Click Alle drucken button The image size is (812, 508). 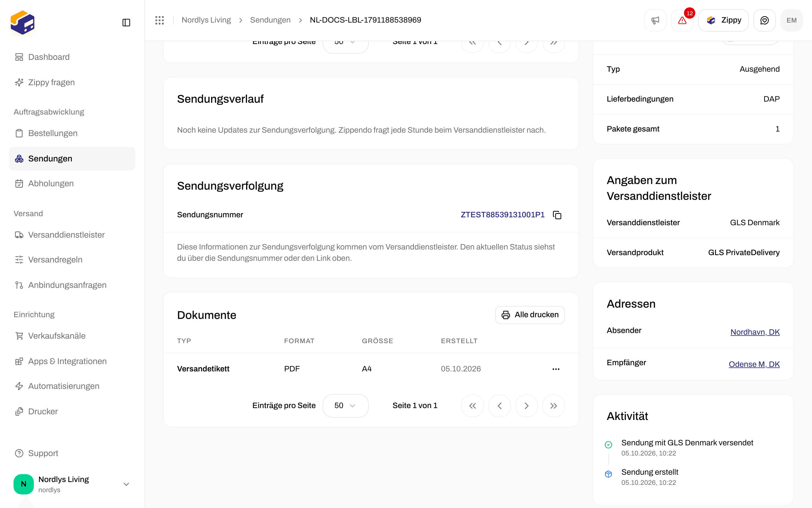click(x=530, y=315)
